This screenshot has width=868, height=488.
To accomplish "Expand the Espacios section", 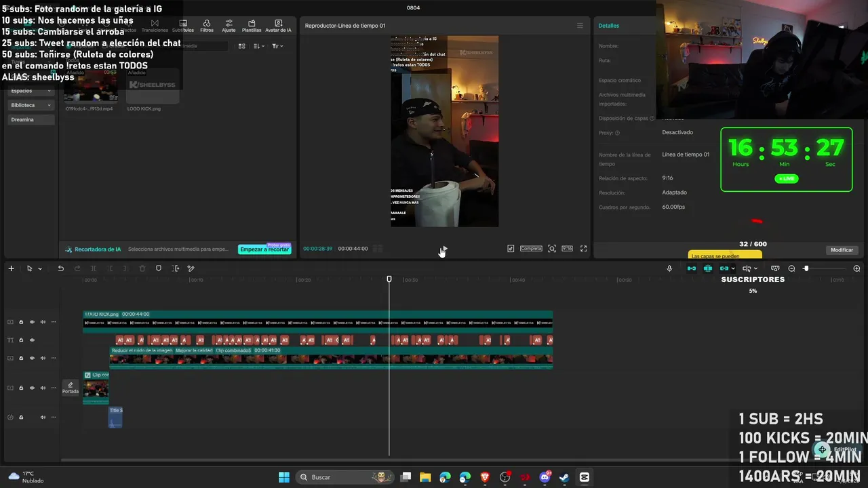I will tap(31, 91).
